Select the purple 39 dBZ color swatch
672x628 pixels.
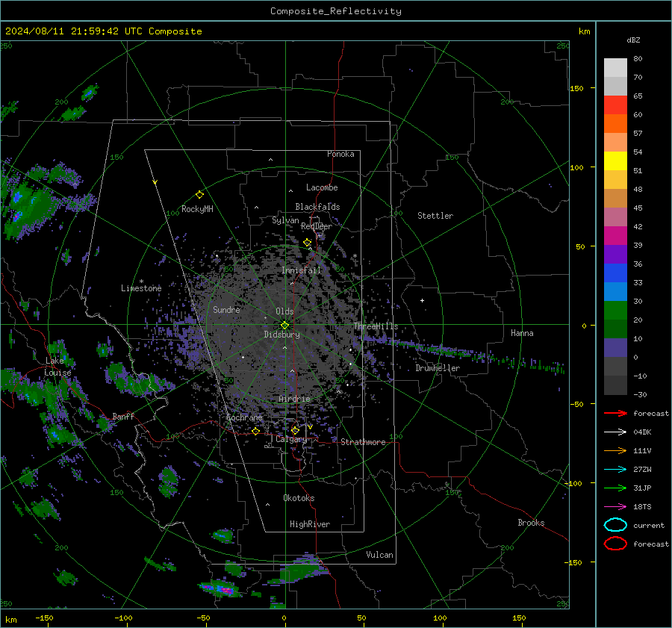click(x=615, y=254)
